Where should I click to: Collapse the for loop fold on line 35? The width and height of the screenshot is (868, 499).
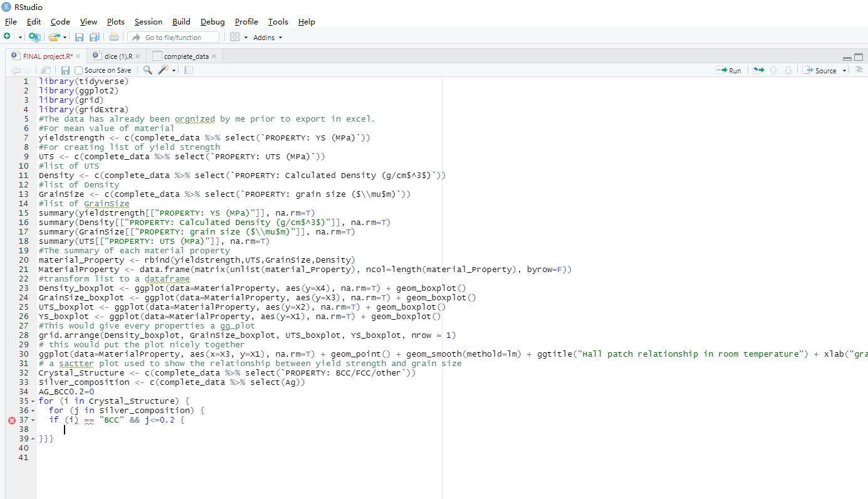pos(33,401)
